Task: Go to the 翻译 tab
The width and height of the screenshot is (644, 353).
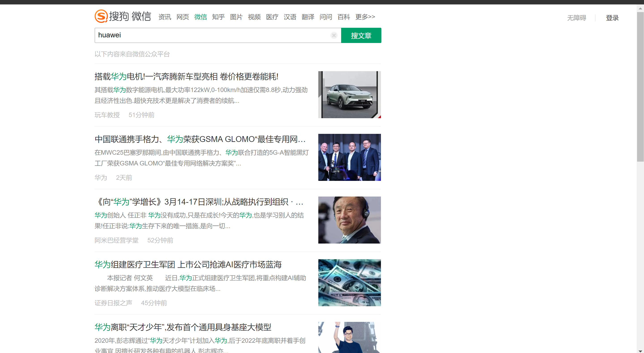Action: (308, 17)
